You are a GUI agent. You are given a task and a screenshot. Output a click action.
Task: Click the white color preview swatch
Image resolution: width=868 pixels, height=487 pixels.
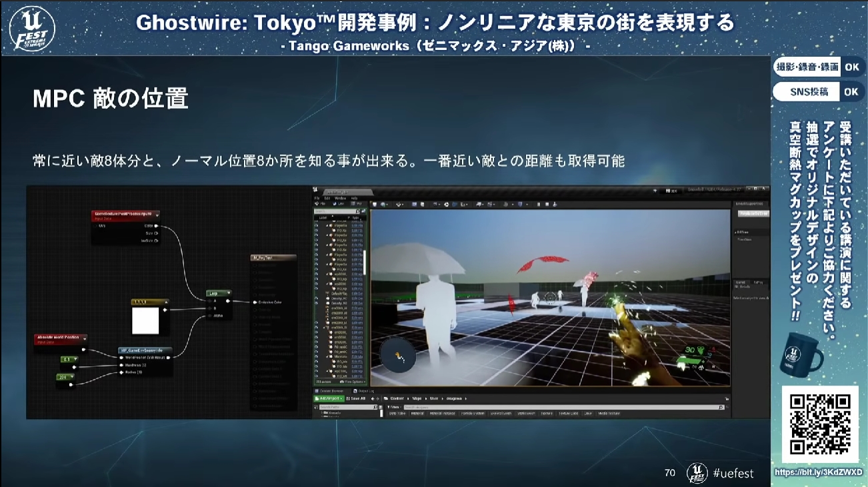pyautogui.click(x=145, y=321)
